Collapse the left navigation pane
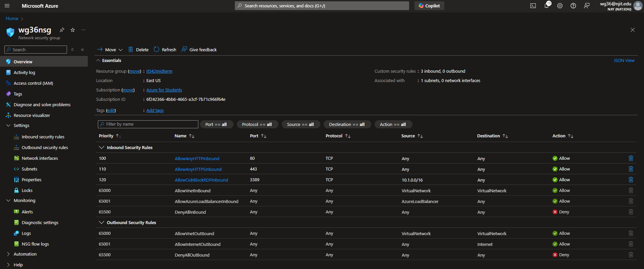This screenshot has width=644, height=269. 82,50
